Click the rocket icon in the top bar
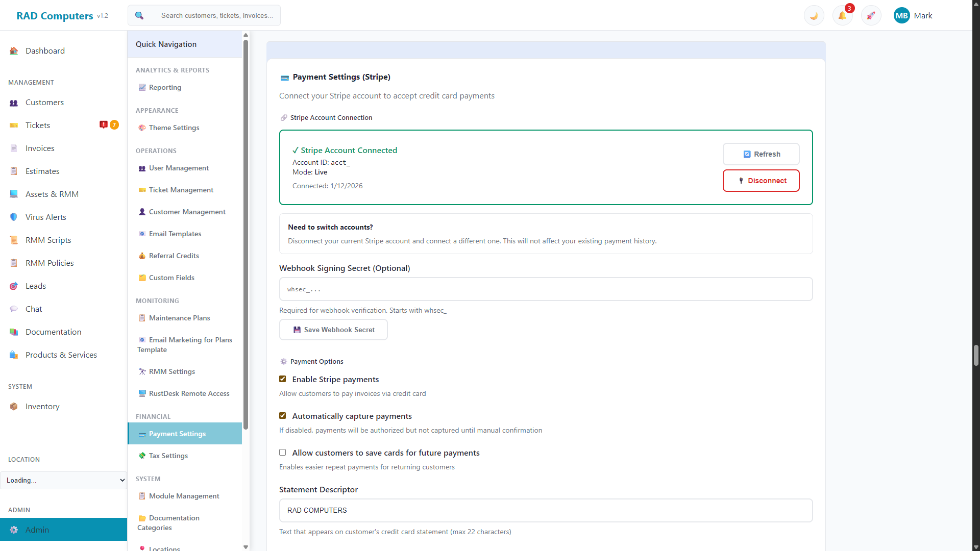The image size is (980, 551). [871, 15]
